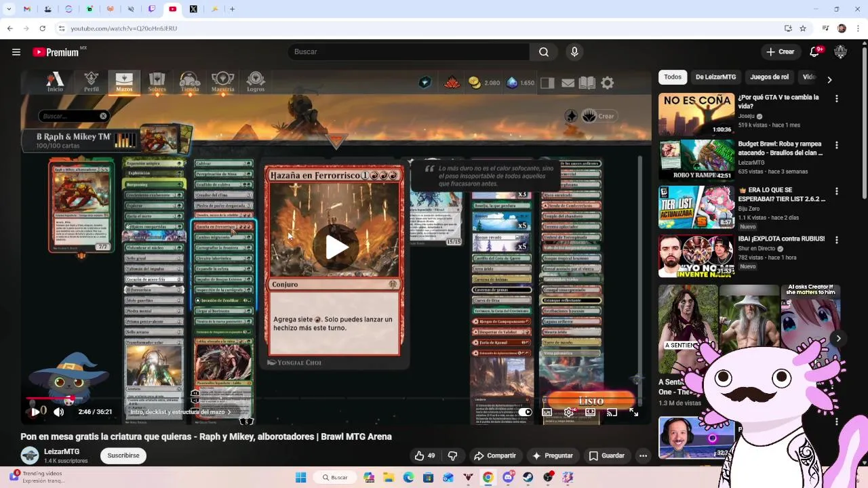This screenshot has width=868, height=488.
Task: Click the Crear button
Action: (x=780, y=52)
